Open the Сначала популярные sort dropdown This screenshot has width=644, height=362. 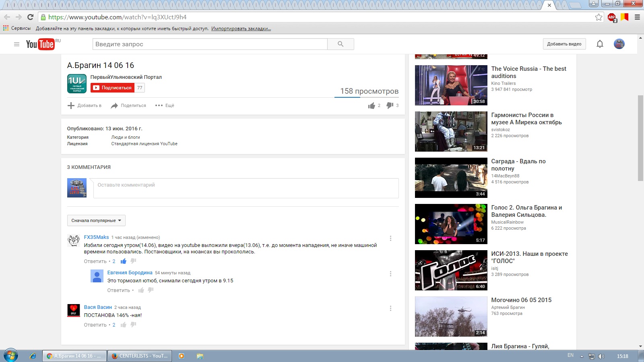[x=96, y=220]
